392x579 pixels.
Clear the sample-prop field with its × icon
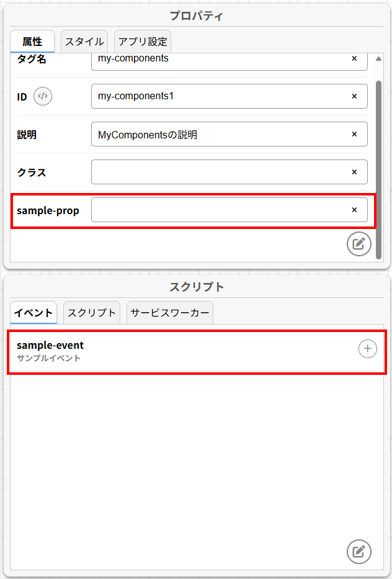[x=354, y=210]
